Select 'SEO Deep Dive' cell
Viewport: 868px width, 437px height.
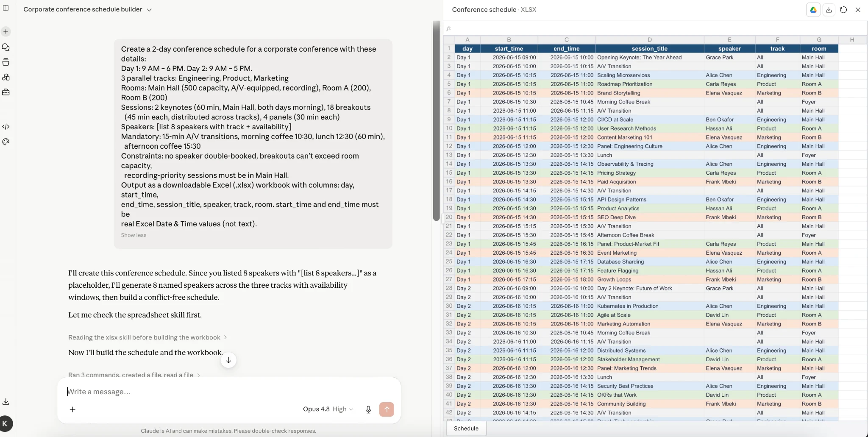click(x=649, y=217)
